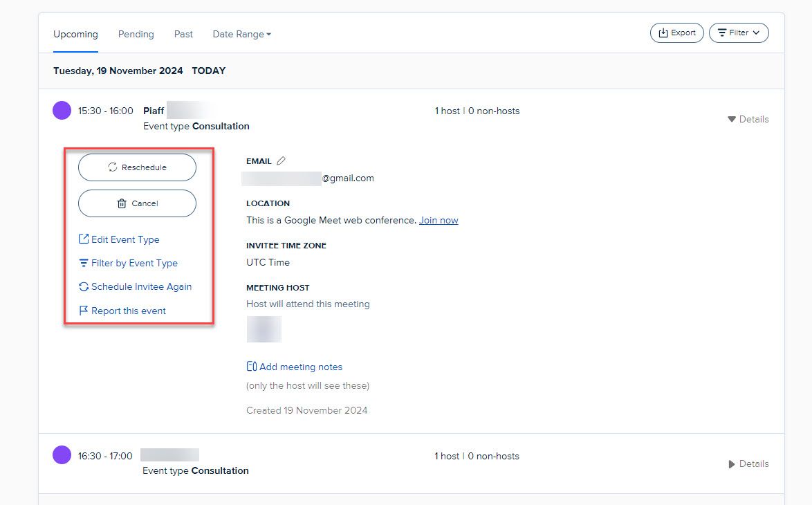Click the external-link icon next to Edit Event Type
812x505 pixels.
coord(84,239)
